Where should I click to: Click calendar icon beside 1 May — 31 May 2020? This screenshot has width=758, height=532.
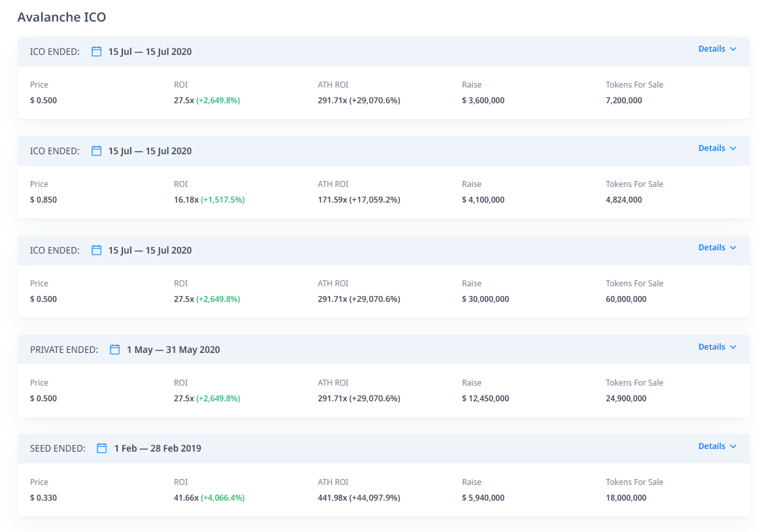[x=114, y=350]
